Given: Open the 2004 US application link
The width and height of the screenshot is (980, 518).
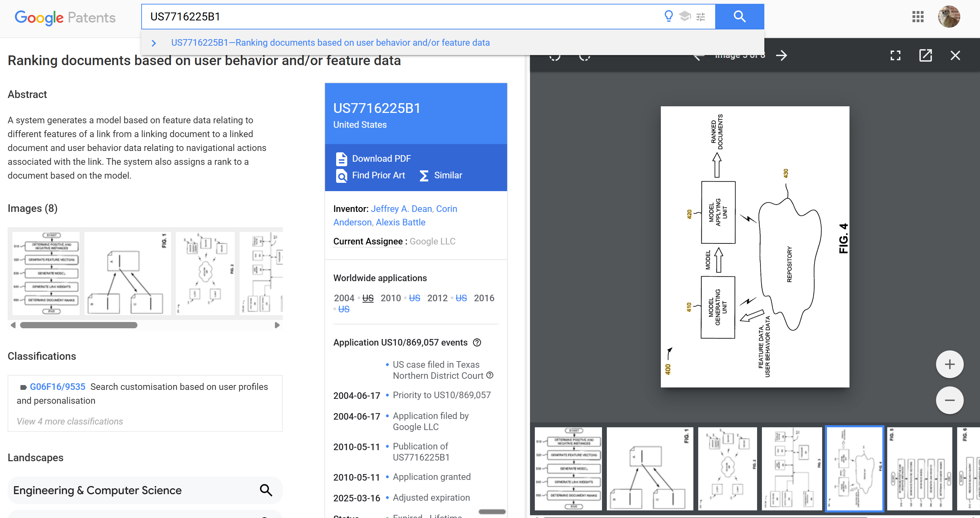Looking at the screenshot, I should [368, 298].
